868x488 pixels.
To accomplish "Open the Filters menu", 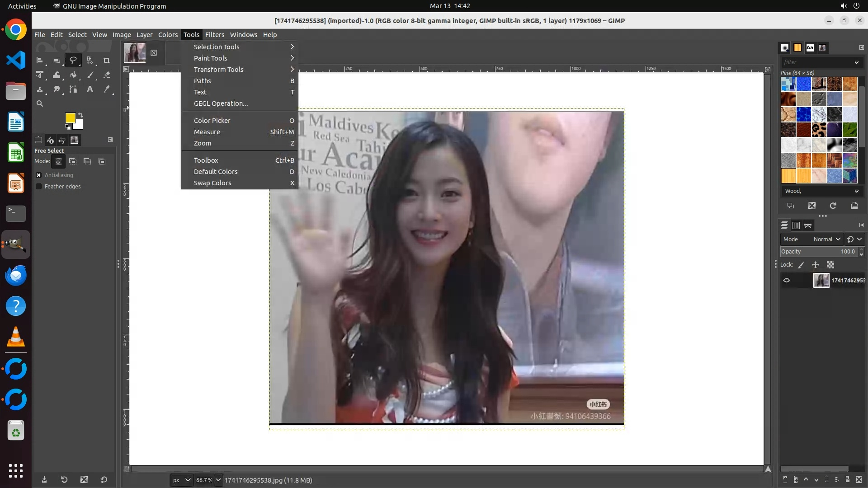I will (x=214, y=35).
